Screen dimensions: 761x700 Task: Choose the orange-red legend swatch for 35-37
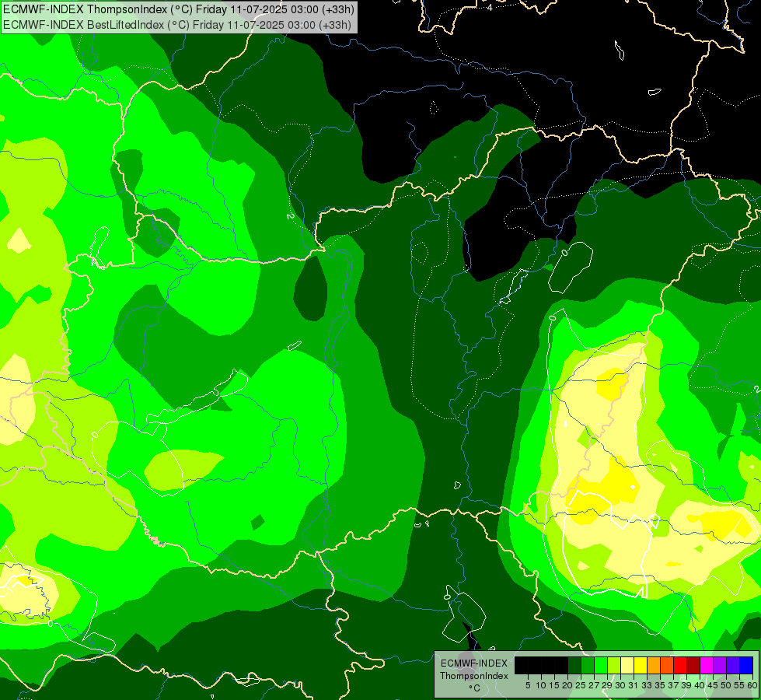coord(667,665)
